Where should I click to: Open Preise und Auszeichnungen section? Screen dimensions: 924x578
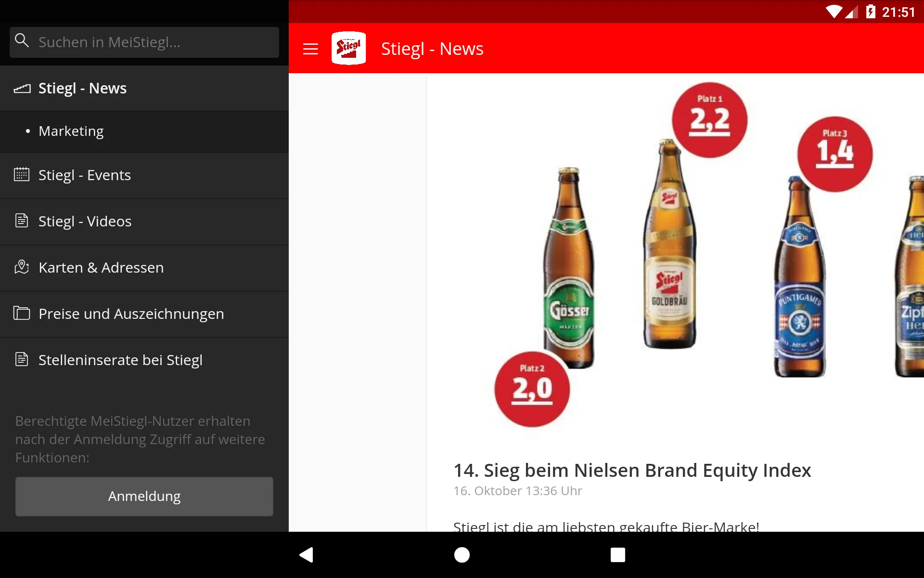(x=131, y=313)
